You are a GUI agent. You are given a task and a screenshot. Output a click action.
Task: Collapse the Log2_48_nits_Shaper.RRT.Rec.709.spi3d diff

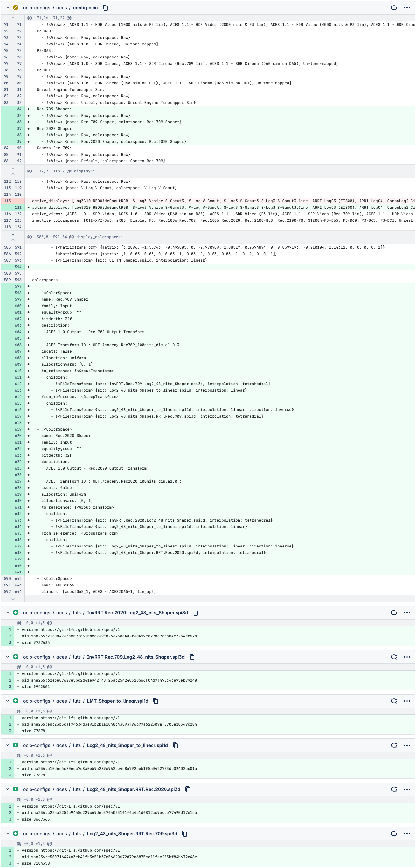pos(8,833)
